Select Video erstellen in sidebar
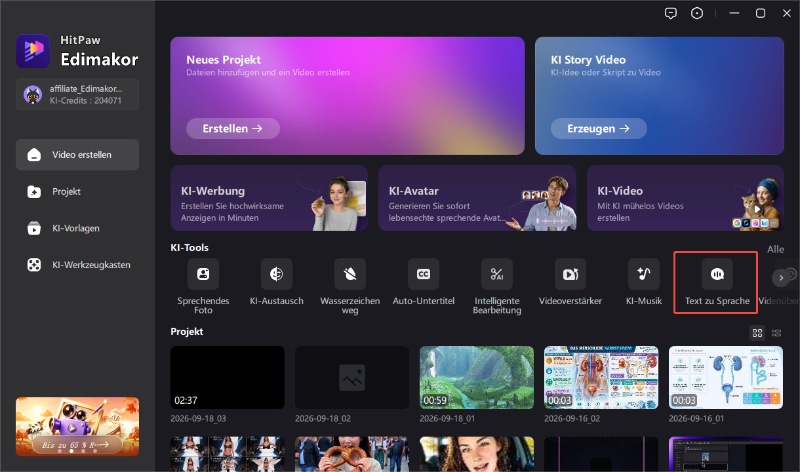The width and height of the screenshot is (800, 472). (78, 155)
